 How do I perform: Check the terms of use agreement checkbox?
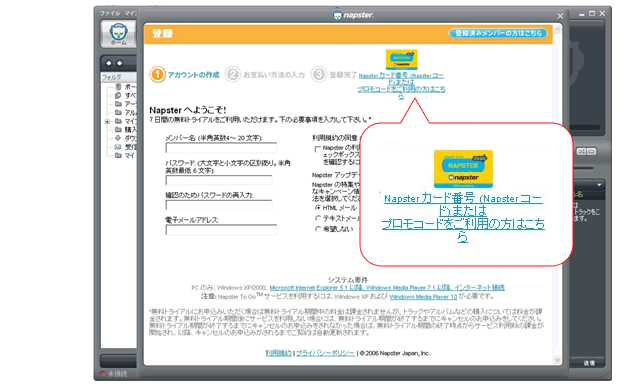point(318,149)
